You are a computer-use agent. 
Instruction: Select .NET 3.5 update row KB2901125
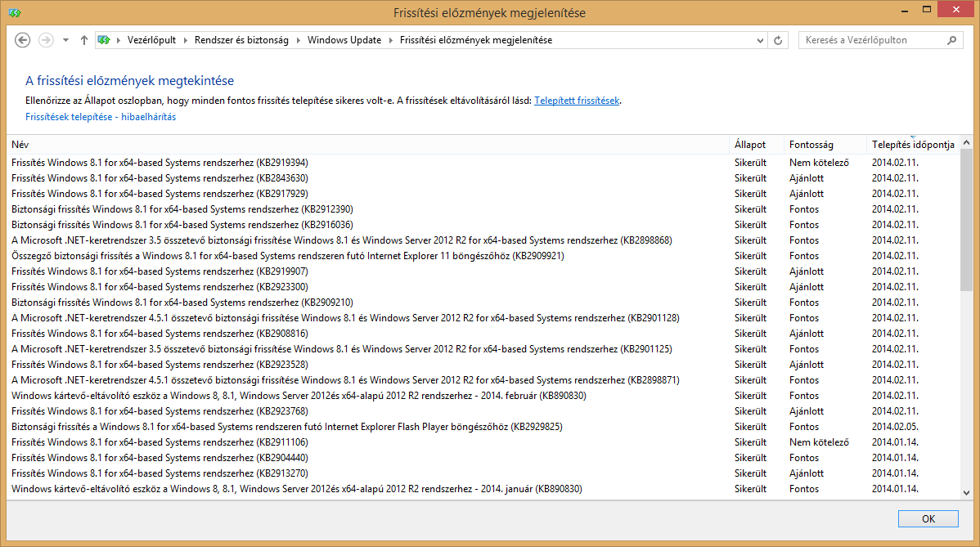coord(483,349)
